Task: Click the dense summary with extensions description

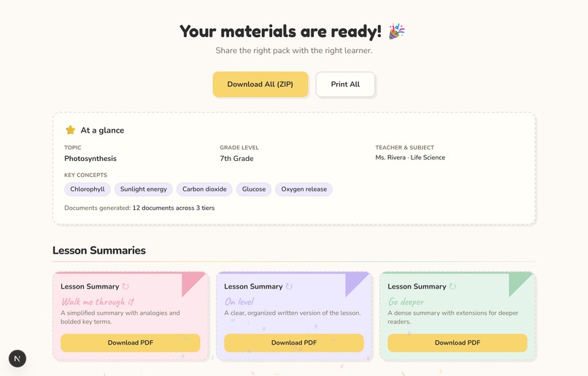Action: point(453,317)
